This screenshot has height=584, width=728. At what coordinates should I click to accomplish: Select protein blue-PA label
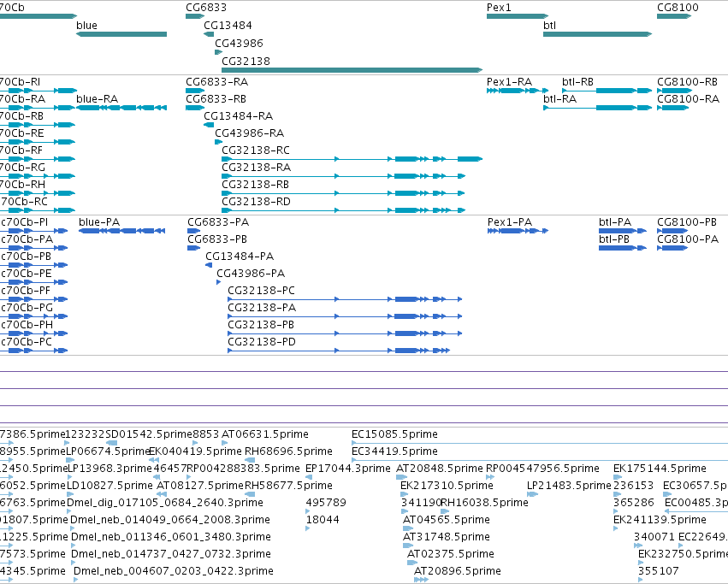pyautogui.click(x=99, y=222)
